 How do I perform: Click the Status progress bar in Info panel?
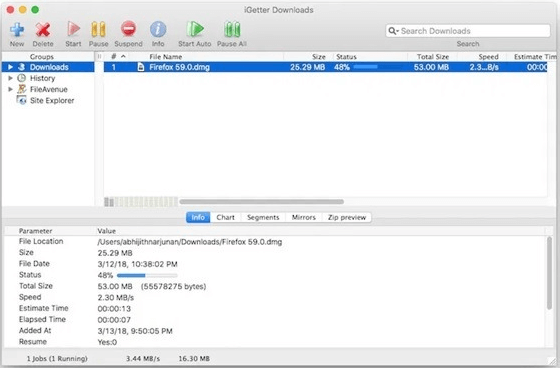coord(147,275)
